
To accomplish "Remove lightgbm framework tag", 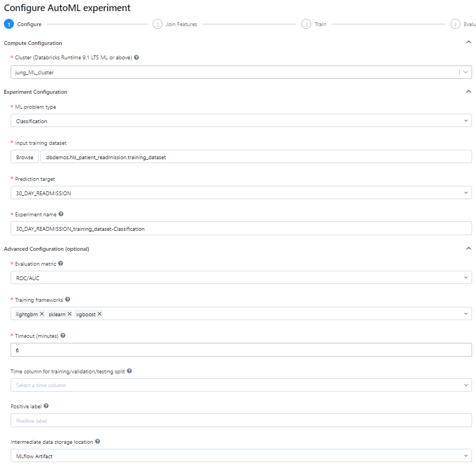I will pyautogui.click(x=42, y=314).
